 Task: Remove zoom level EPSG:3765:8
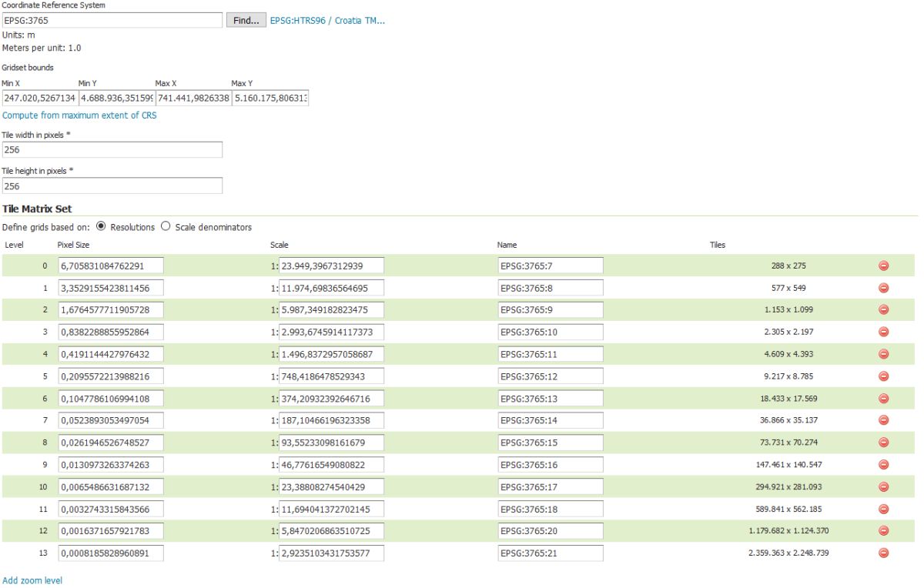[883, 288]
